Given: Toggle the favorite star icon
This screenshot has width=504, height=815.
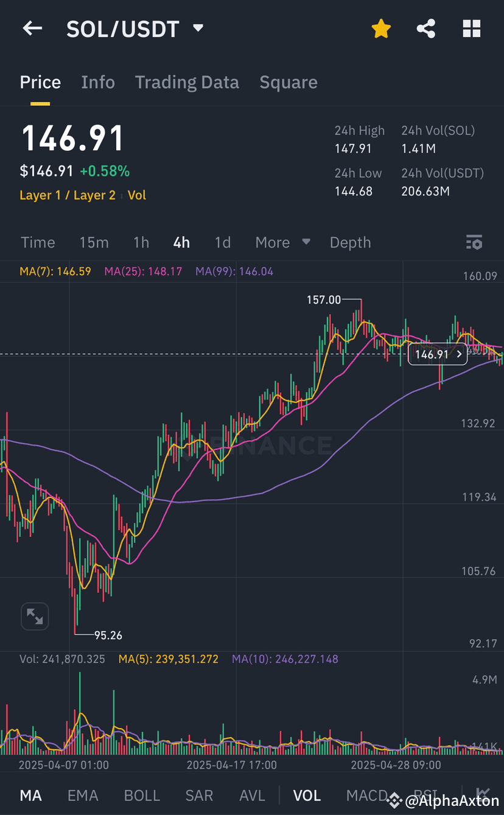Looking at the screenshot, I should (x=381, y=28).
